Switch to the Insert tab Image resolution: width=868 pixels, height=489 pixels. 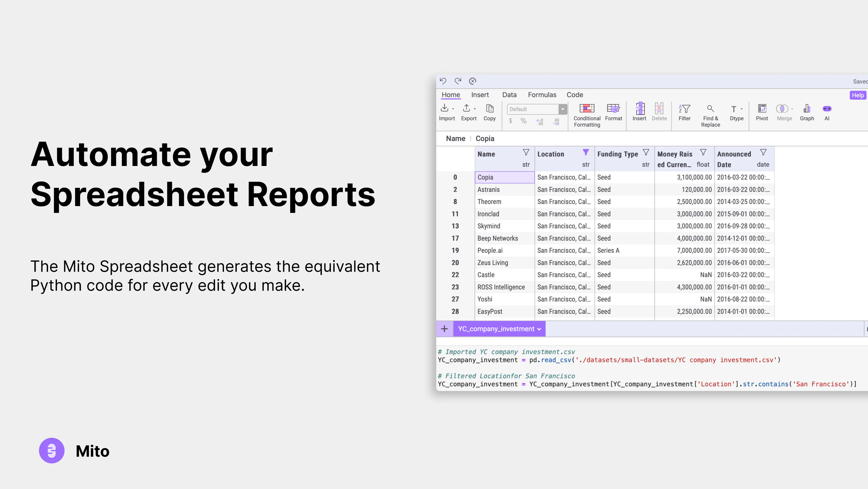click(x=480, y=95)
